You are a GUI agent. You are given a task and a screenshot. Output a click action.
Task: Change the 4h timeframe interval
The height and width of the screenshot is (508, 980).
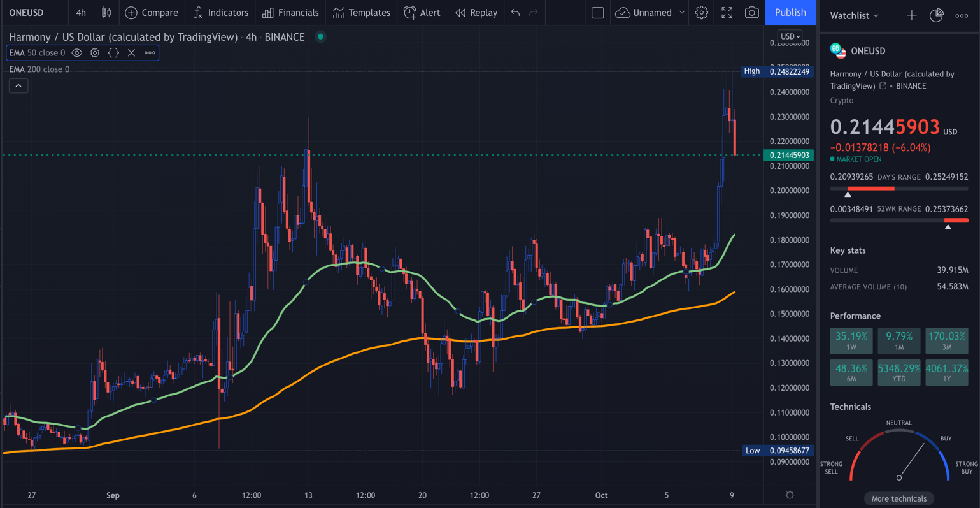81,13
